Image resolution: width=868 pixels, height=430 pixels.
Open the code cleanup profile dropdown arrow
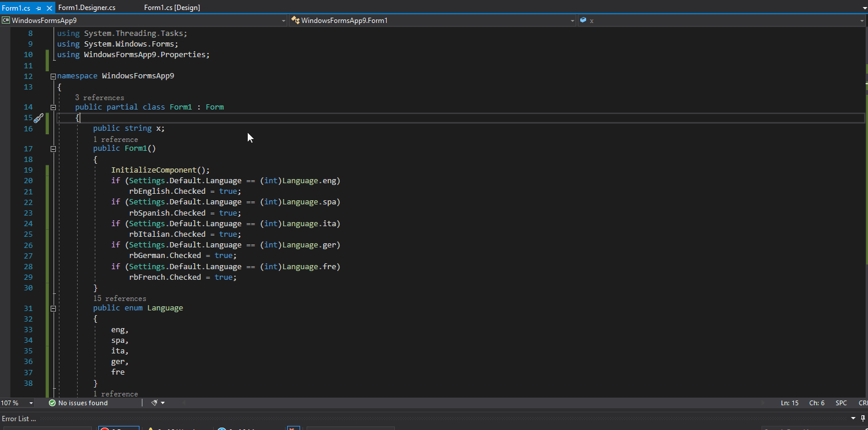coord(162,403)
